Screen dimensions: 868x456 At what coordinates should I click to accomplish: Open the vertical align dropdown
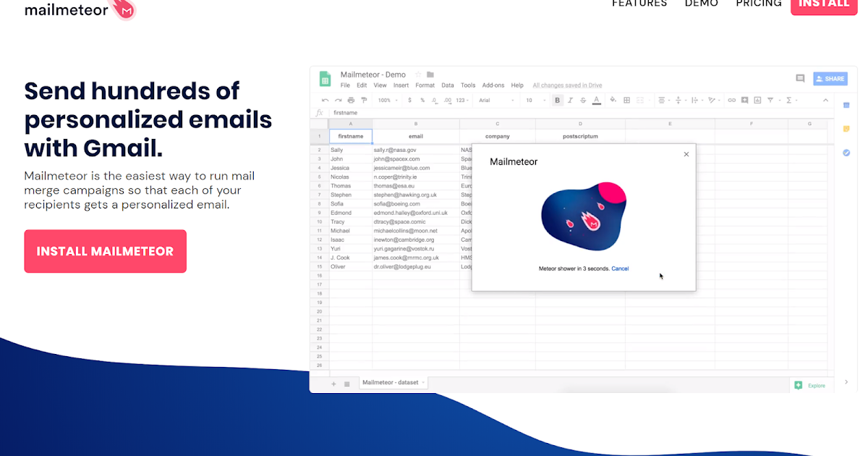pos(680,100)
